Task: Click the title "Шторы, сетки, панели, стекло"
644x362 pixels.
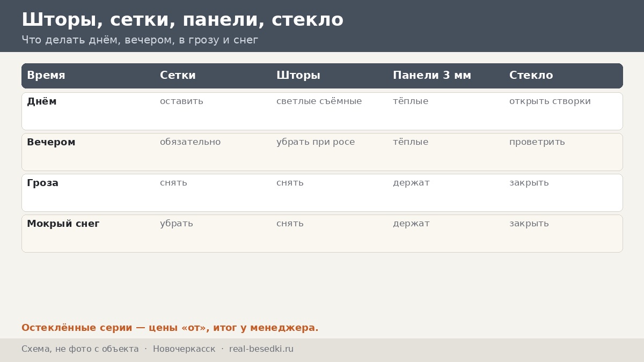Action: pos(182,20)
